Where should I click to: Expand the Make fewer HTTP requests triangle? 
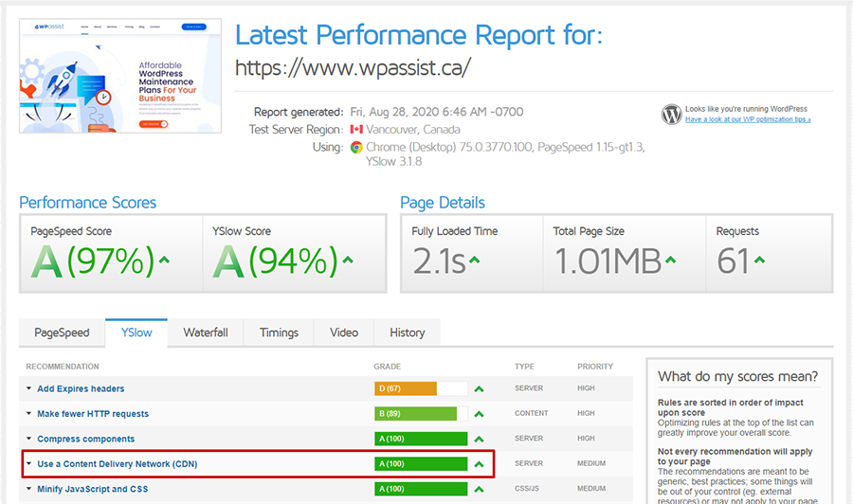28,413
